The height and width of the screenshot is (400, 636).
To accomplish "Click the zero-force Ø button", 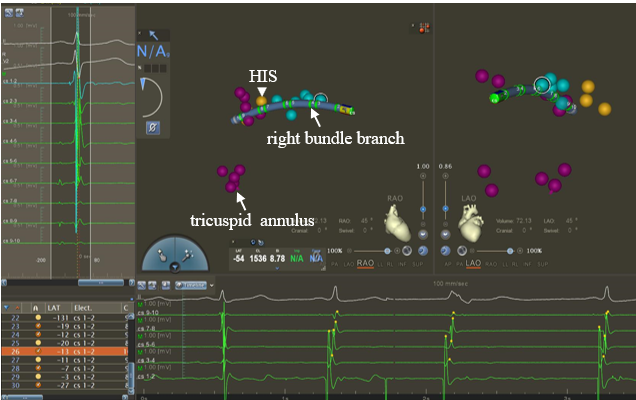I will click(153, 128).
